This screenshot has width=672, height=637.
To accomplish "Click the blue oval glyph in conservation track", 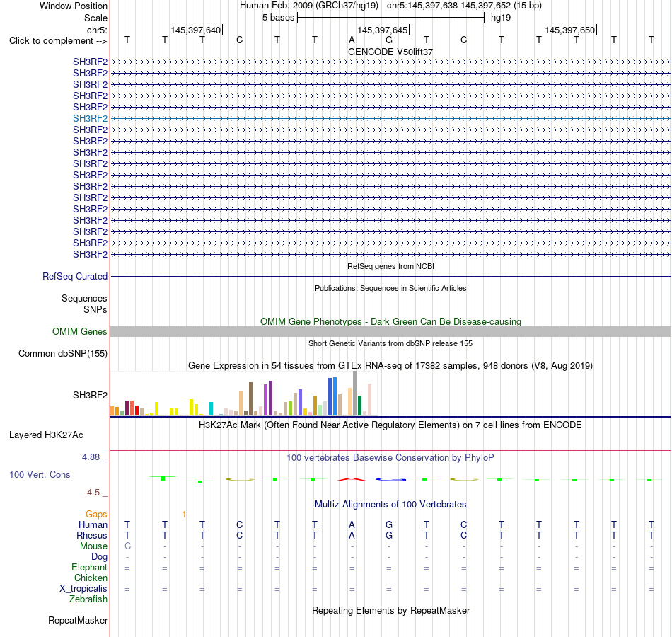I will click(390, 478).
